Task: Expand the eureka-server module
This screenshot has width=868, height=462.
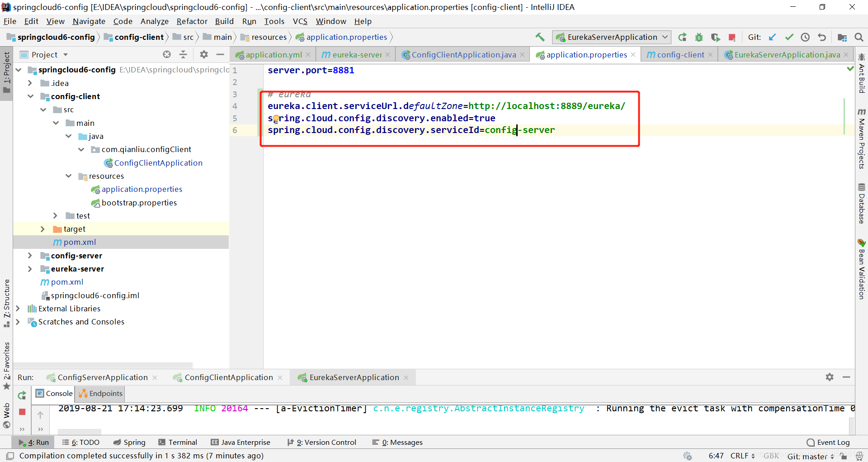Action: tap(30, 269)
